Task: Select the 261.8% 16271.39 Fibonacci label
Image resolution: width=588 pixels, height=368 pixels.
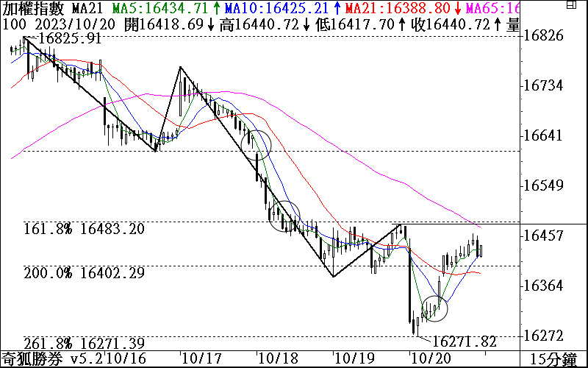Action: [84, 343]
